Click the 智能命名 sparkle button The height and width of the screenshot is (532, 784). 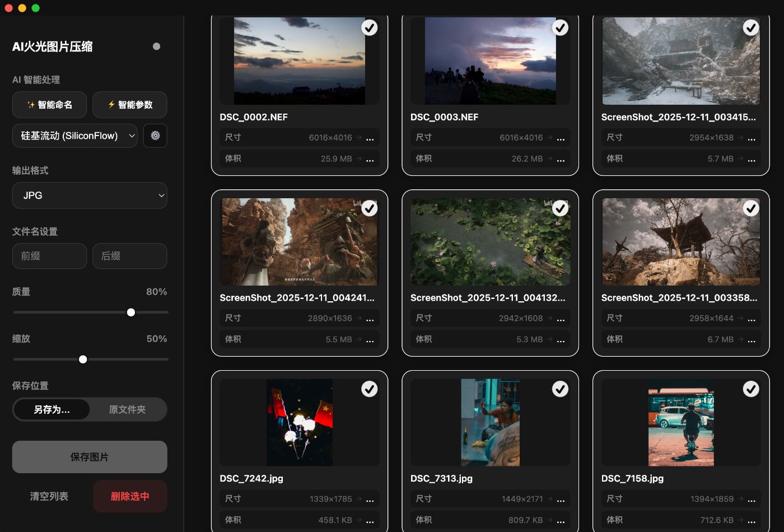(49, 105)
